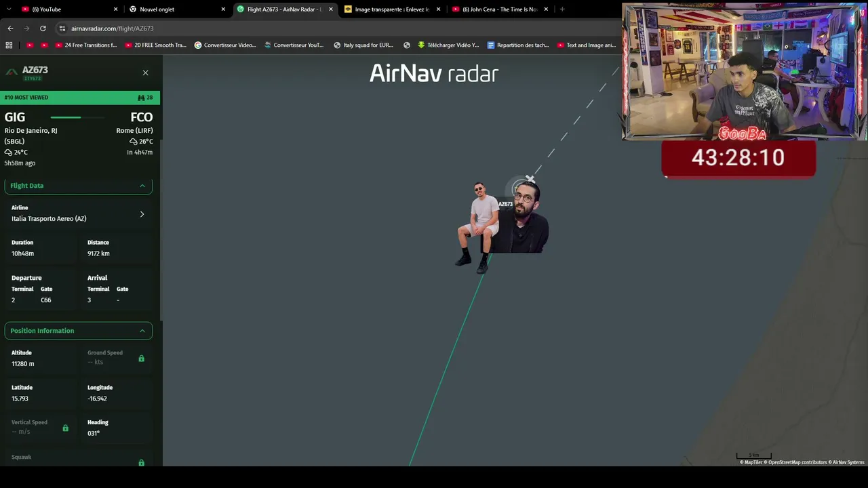Image resolution: width=868 pixels, height=488 pixels.
Task: Click Rio de Janeiro weather cloud icon
Action: coord(8,152)
